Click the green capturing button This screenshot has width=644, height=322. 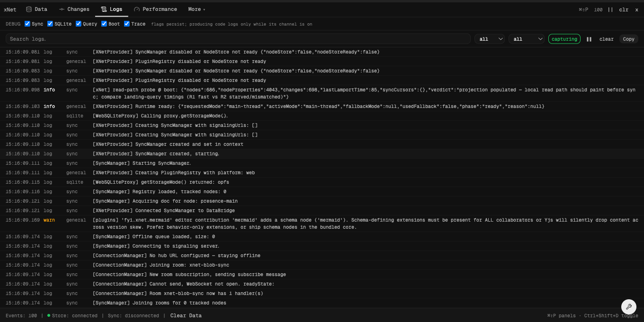(x=564, y=39)
